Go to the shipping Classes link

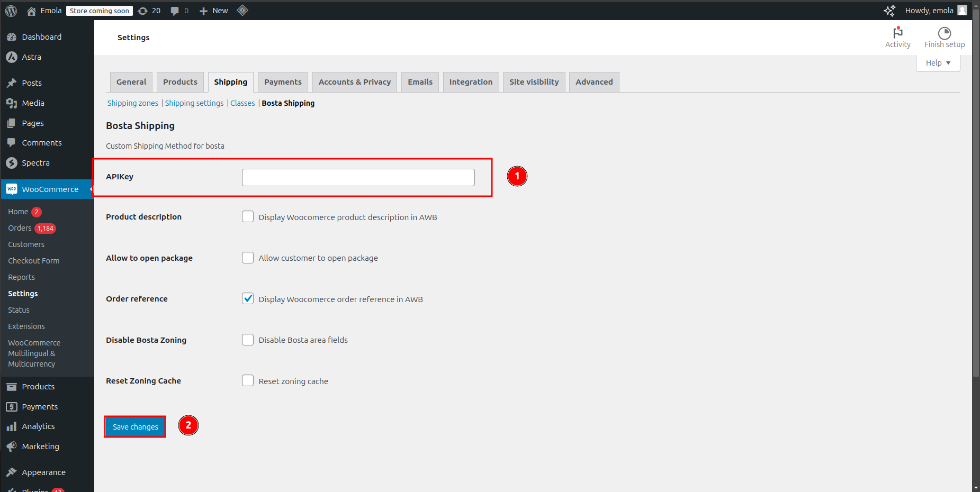pos(242,103)
